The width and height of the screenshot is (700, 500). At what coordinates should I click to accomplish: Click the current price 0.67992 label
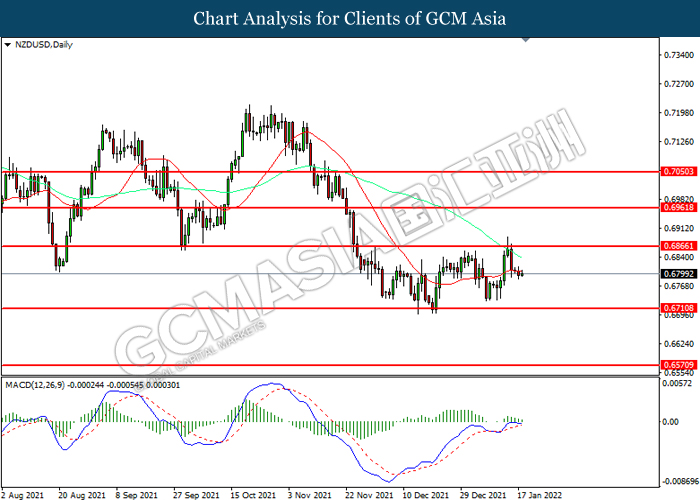[679, 274]
